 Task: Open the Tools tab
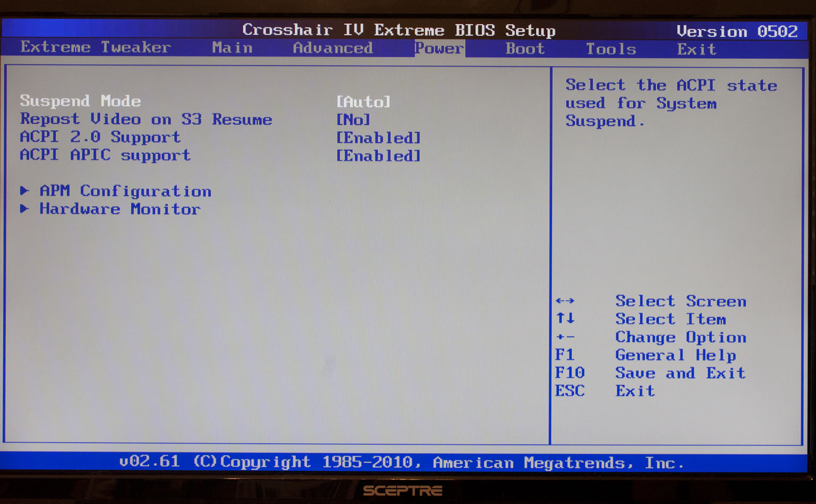(x=611, y=49)
